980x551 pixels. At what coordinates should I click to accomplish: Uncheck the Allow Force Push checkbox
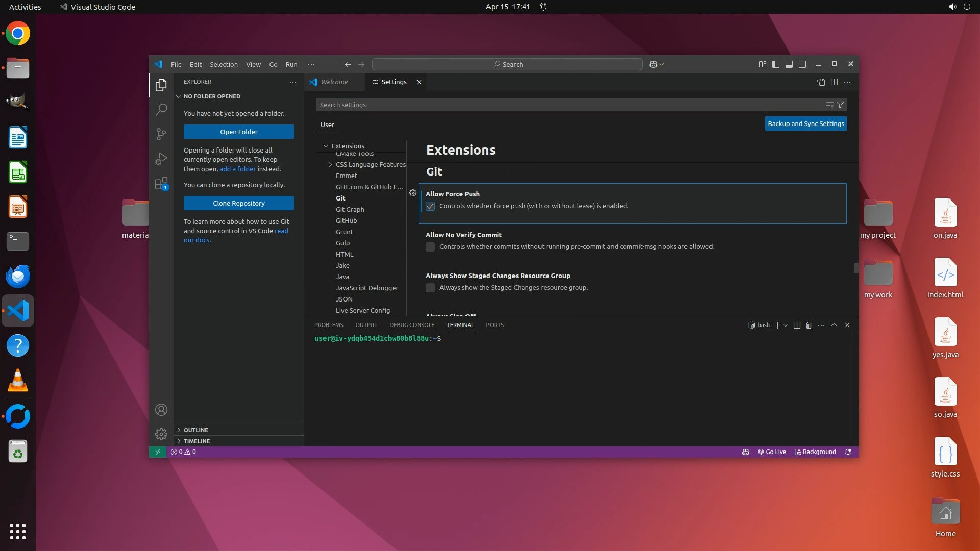(x=430, y=206)
